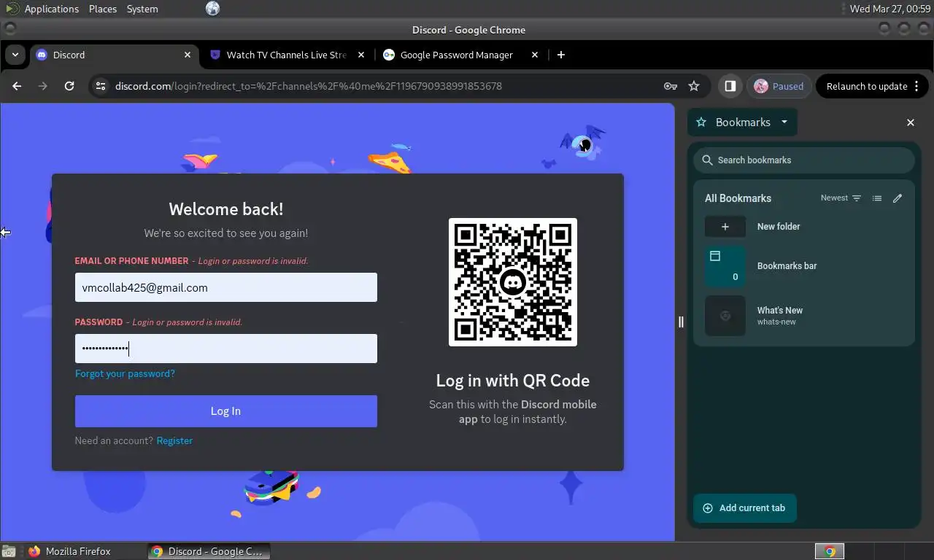Expand the Bookmarks panel selector dropdown

(x=784, y=122)
